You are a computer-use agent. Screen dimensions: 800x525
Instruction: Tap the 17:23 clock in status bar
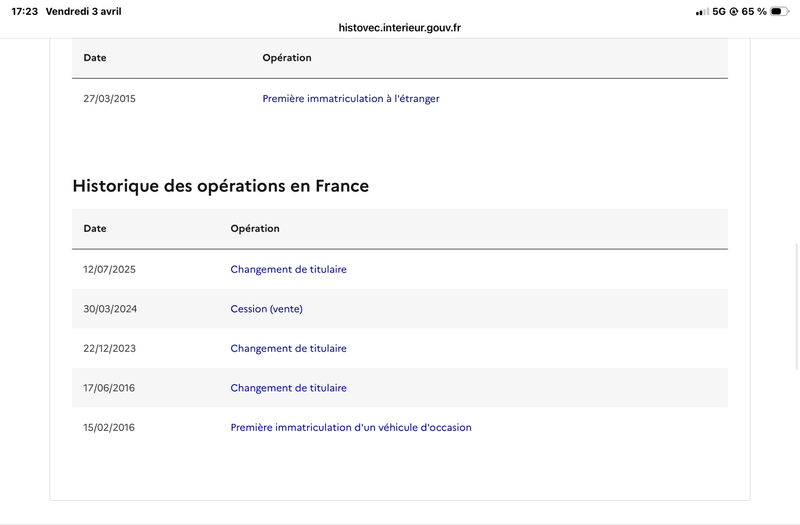(24, 11)
